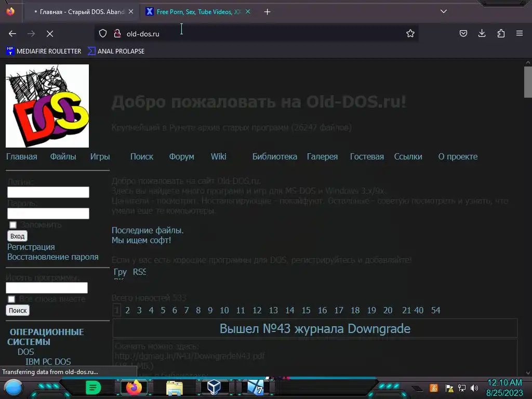Open 'Восстановление пароля' link
The height and width of the screenshot is (399, 532).
point(53,257)
